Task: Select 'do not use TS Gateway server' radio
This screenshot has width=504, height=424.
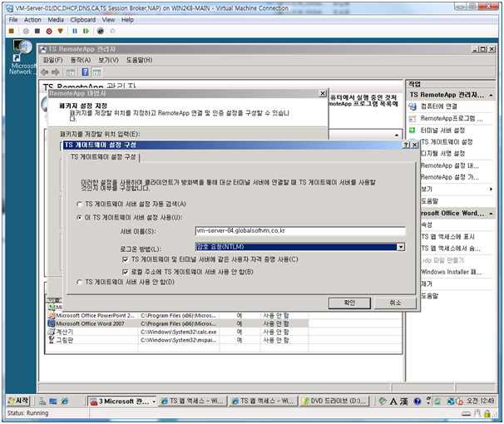Action: click(79, 282)
